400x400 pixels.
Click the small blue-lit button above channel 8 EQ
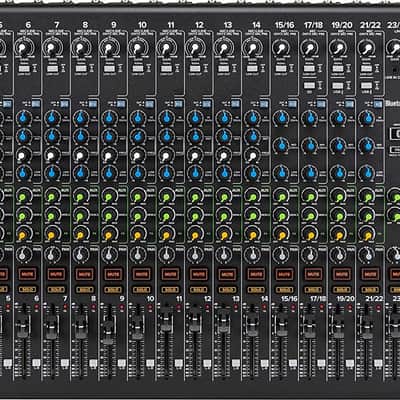coord(93,104)
